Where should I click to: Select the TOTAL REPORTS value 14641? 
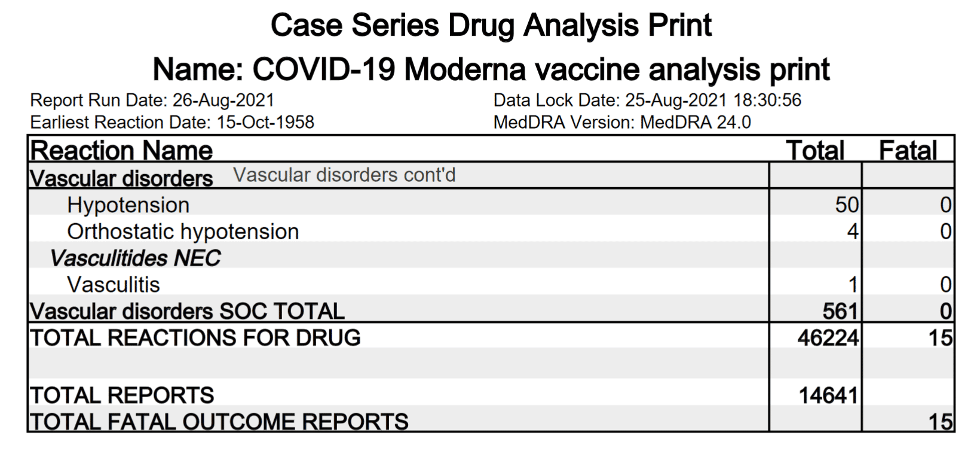click(828, 395)
